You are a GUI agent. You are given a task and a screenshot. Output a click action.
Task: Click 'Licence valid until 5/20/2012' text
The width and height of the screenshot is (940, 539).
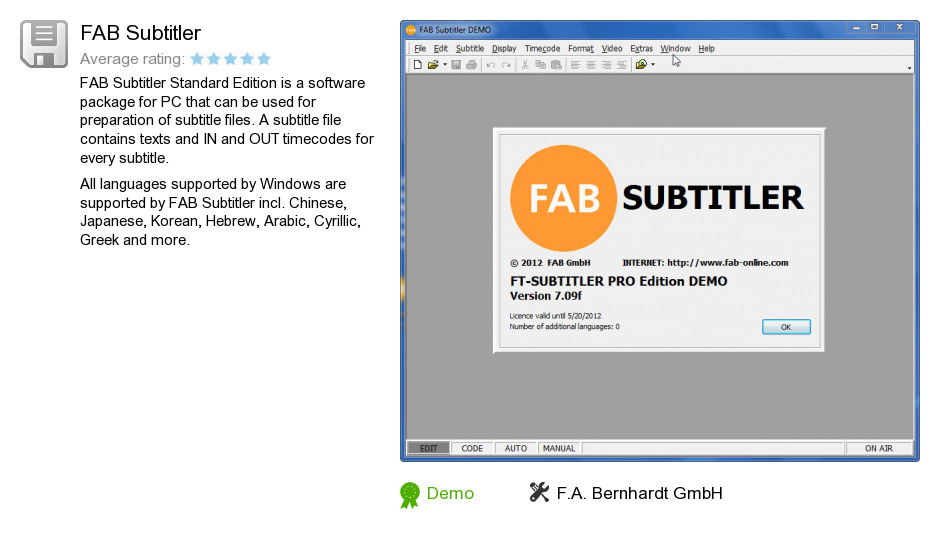(555, 316)
